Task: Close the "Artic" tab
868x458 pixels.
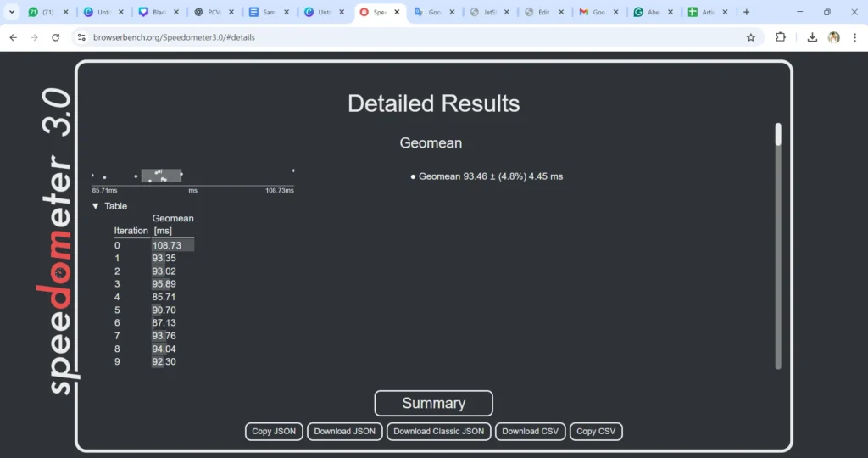Action: coord(726,12)
